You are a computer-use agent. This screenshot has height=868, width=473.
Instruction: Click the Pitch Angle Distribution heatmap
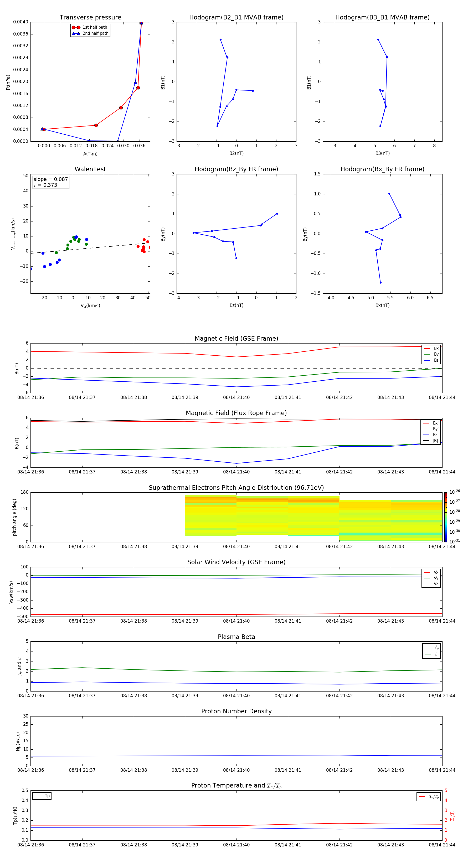(236, 517)
